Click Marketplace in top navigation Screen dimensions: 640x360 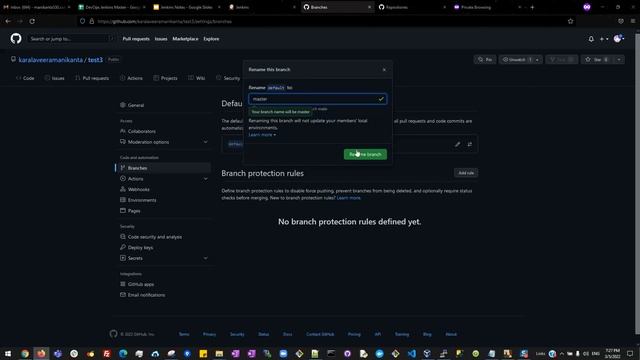[185, 39]
